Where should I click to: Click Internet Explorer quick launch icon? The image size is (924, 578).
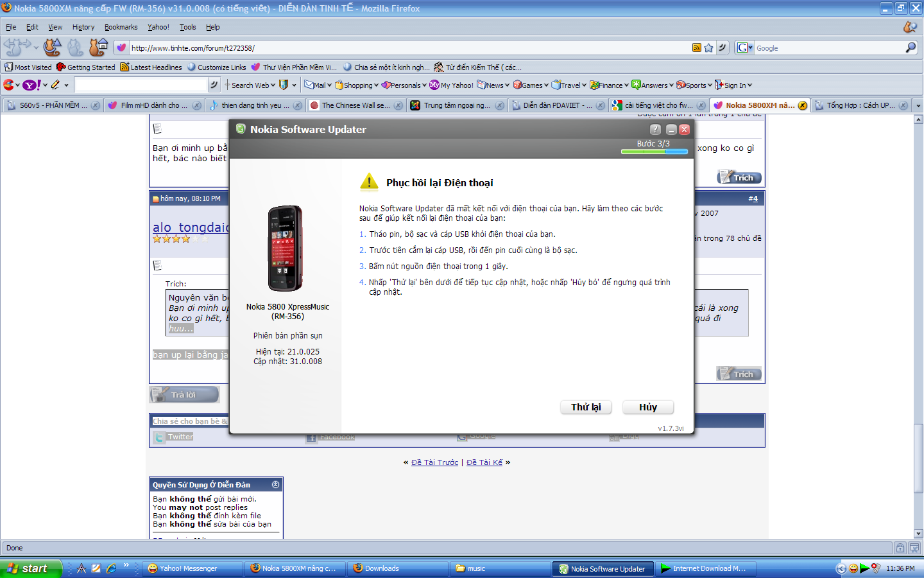coord(111,568)
